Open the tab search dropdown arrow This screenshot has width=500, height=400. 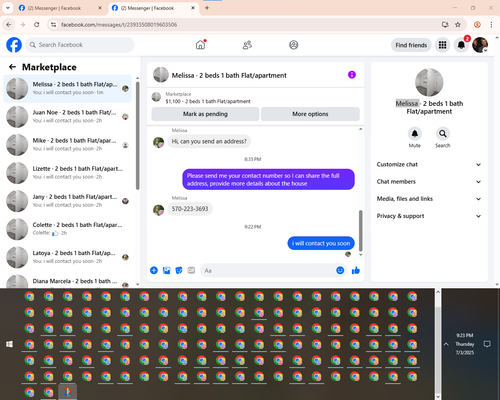pyautogui.click(x=7, y=8)
